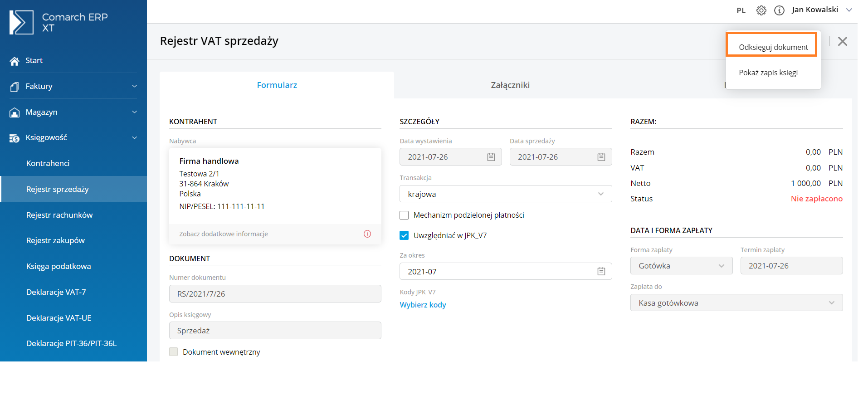Viewport: 868px width, 410px height.
Task: Open Start from the home icon
Action: click(x=15, y=61)
